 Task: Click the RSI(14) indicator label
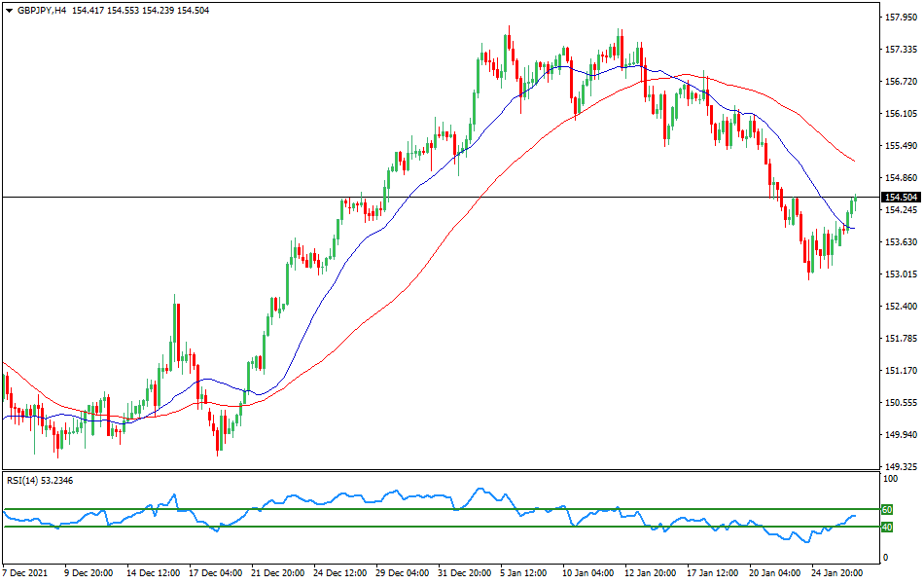(24, 478)
